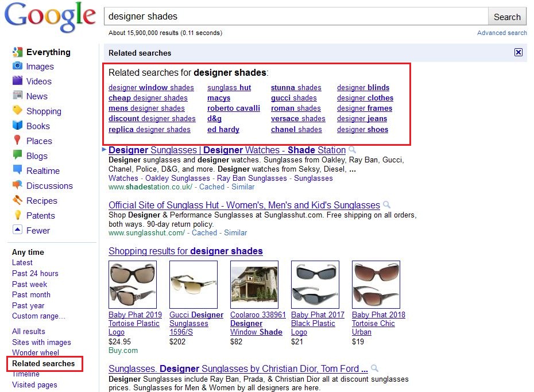Open Oakley Sunglasses sitelink
Viewport: 534px width, 392px height.
pos(177,178)
